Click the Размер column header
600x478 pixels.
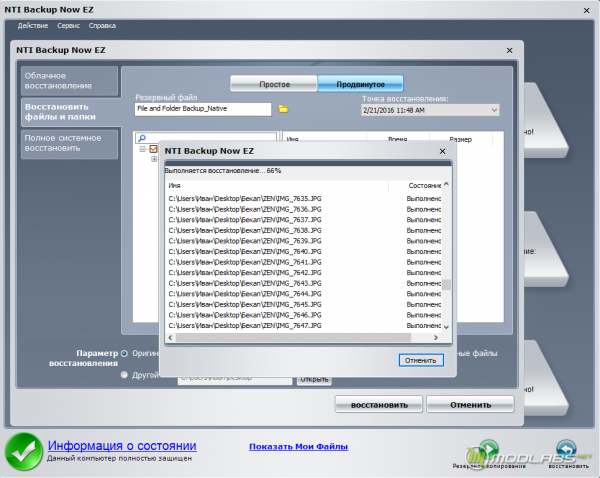click(460, 139)
